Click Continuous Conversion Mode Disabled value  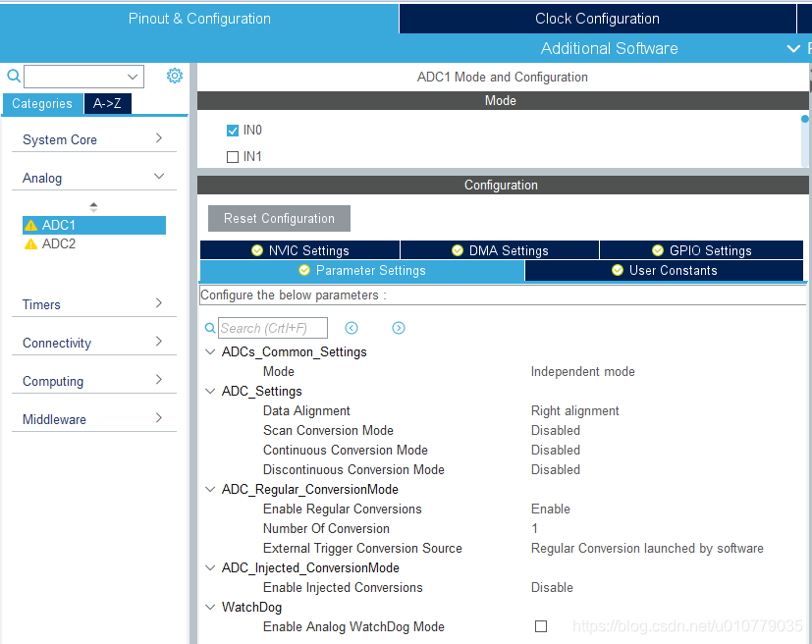555,451
